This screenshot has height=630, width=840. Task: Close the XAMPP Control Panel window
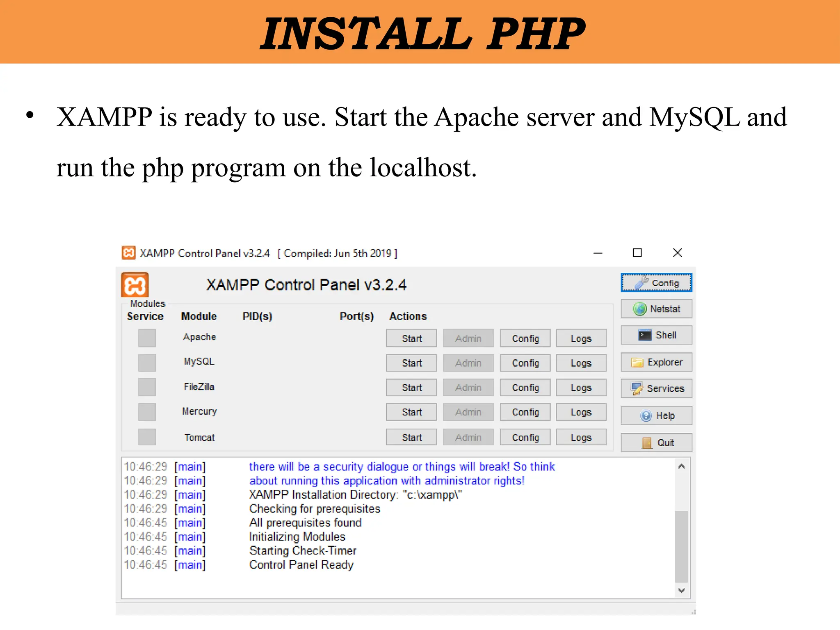677,253
